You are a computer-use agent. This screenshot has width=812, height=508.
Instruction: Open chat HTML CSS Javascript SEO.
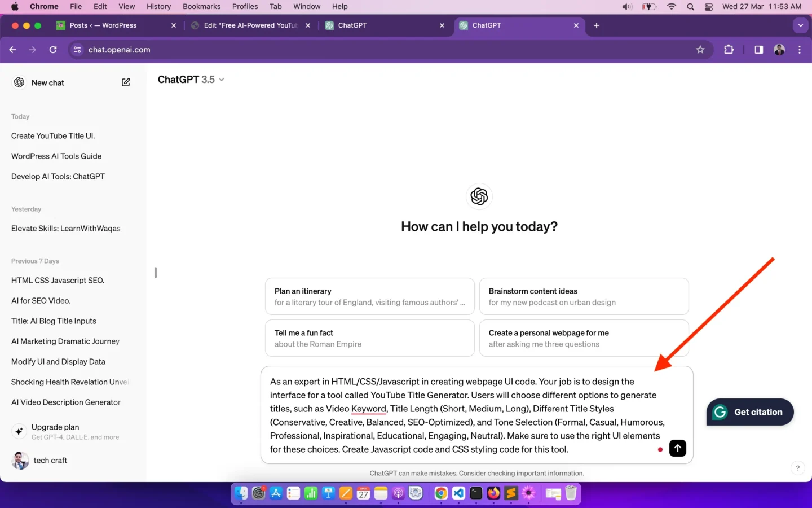point(58,281)
